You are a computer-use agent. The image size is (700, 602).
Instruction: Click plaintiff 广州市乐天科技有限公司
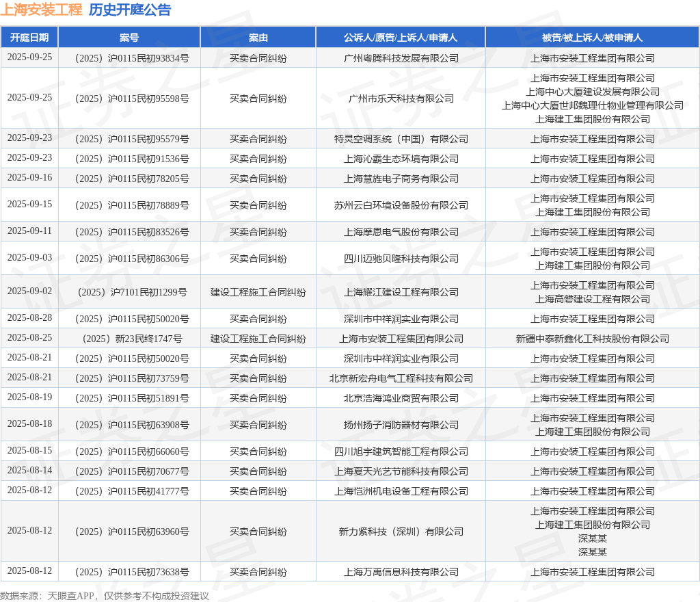[x=401, y=99]
